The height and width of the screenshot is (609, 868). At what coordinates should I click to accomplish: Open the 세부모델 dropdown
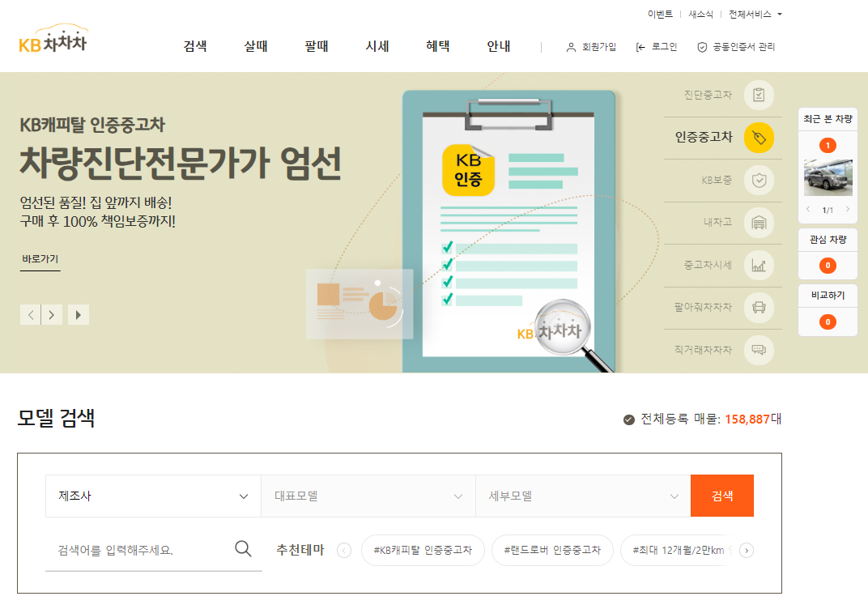coord(584,496)
